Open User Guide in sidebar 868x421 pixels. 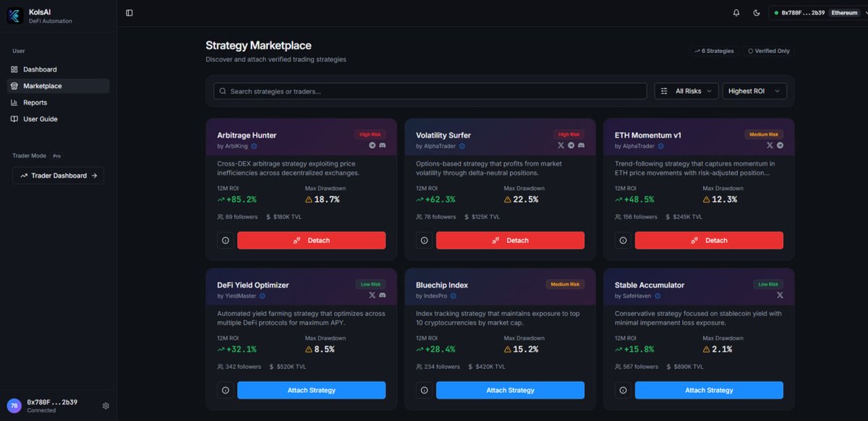pyautogui.click(x=58, y=119)
